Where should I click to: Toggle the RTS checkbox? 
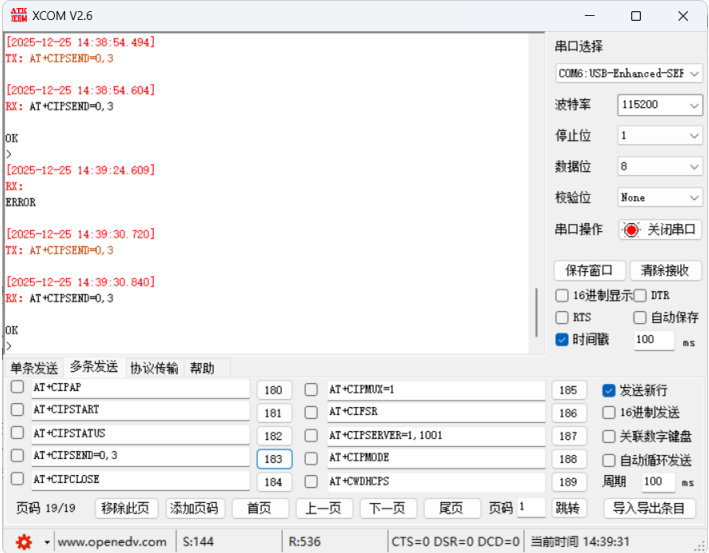pyautogui.click(x=562, y=317)
